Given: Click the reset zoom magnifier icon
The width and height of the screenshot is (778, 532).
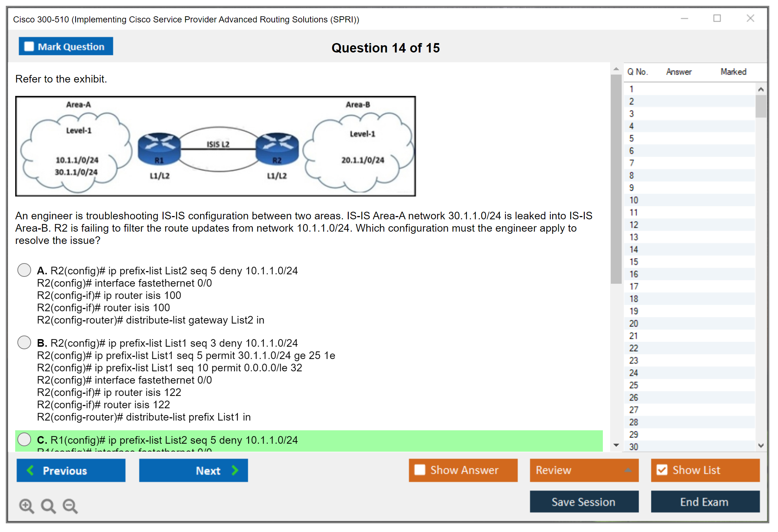Looking at the screenshot, I should coord(48,506).
